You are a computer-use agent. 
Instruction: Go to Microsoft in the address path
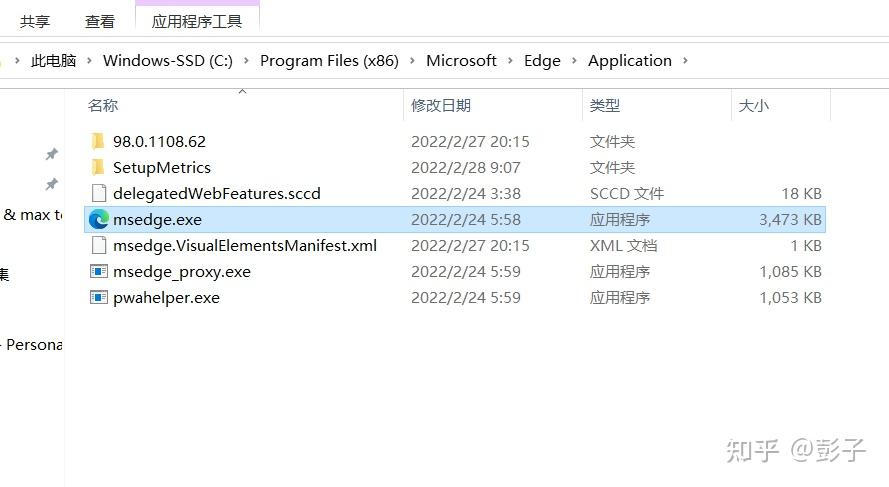click(462, 60)
